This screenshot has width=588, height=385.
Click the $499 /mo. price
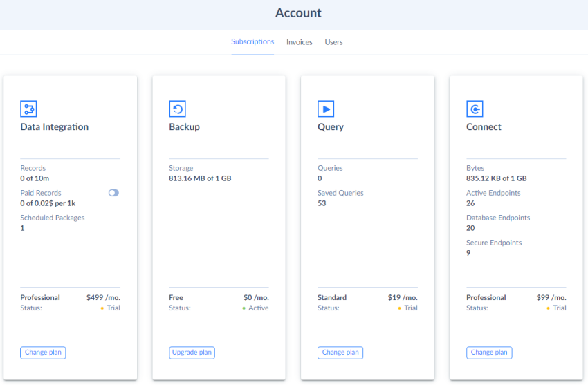[103, 297]
